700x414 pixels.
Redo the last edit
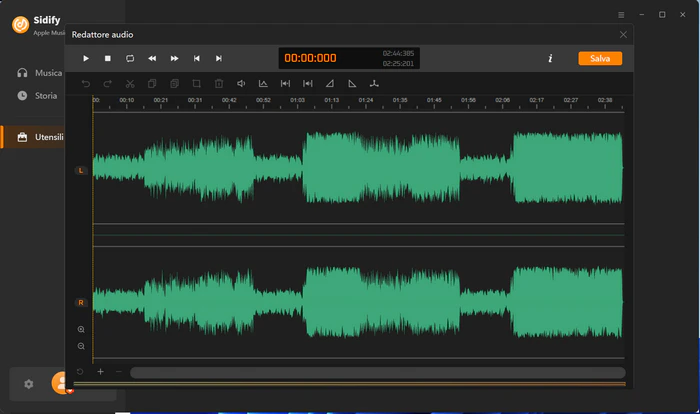coord(108,84)
